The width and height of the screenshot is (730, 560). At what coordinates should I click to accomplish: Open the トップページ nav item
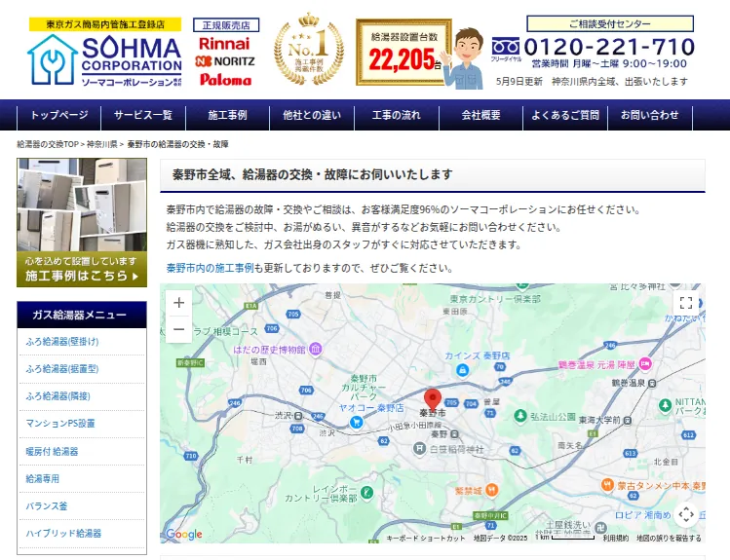(x=59, y=115)
